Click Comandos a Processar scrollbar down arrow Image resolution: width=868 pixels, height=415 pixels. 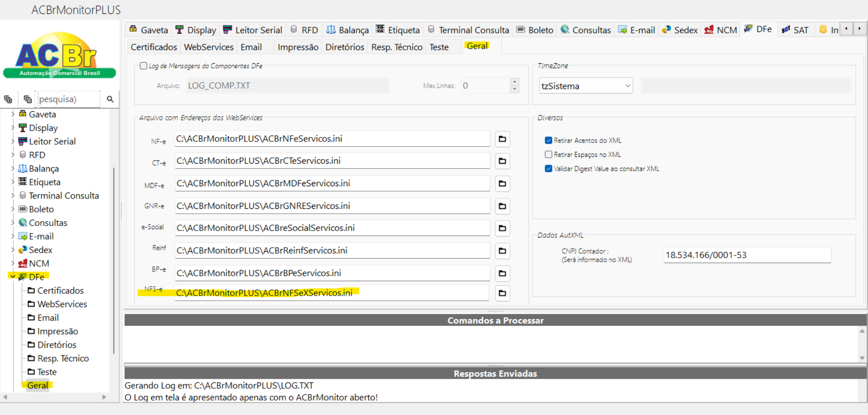click(862, 358)
